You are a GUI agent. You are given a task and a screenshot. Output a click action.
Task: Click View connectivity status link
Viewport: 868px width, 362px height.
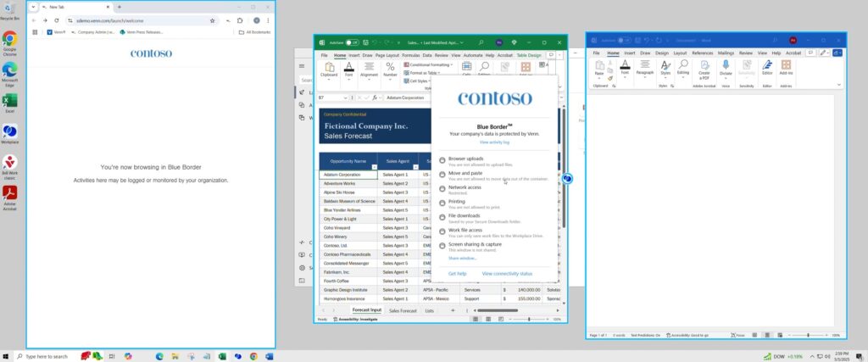[x=507, y=274]
